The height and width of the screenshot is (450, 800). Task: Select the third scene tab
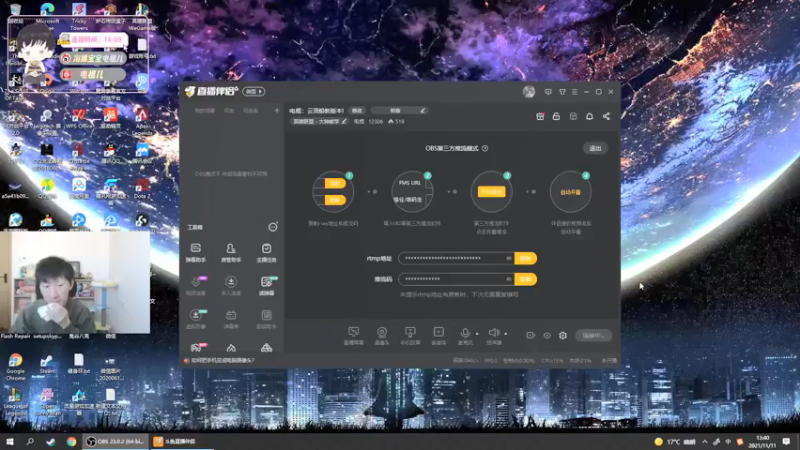pyautogui.click(x=251, y=111)
